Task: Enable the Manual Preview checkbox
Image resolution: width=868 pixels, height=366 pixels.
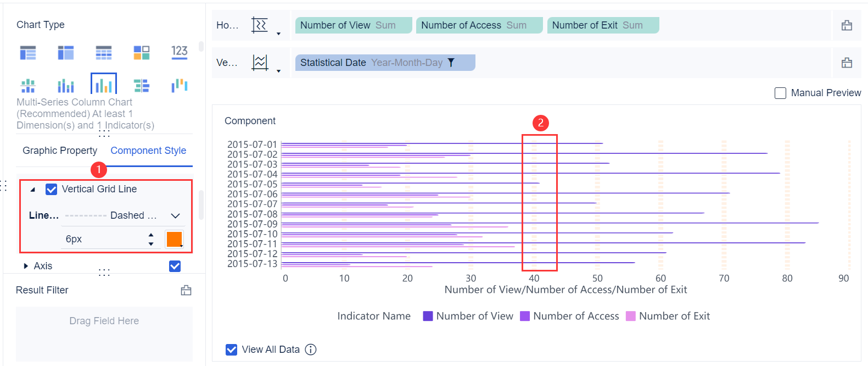Action: point(780,93)
